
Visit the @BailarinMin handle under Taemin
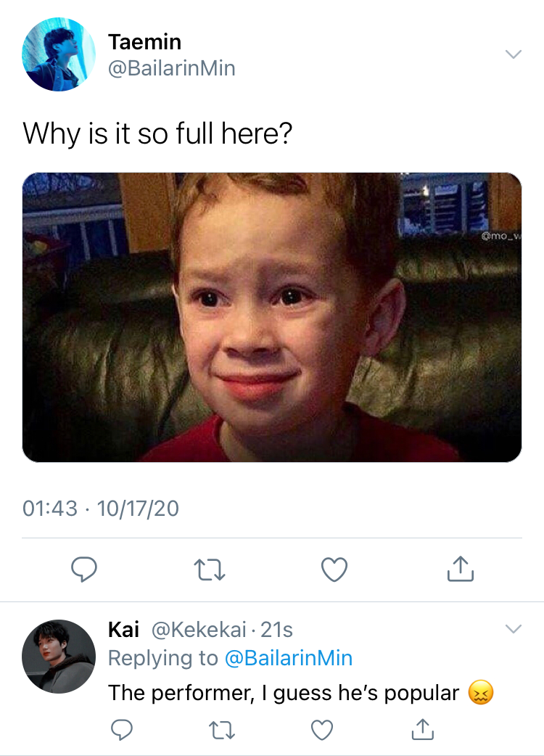(x=171, y=68)
